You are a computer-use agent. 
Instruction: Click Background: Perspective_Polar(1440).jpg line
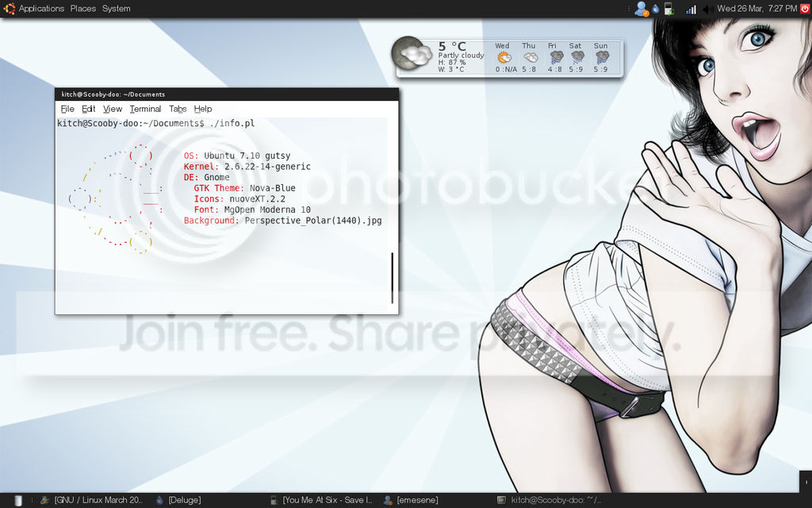click(x=283, y=221)
